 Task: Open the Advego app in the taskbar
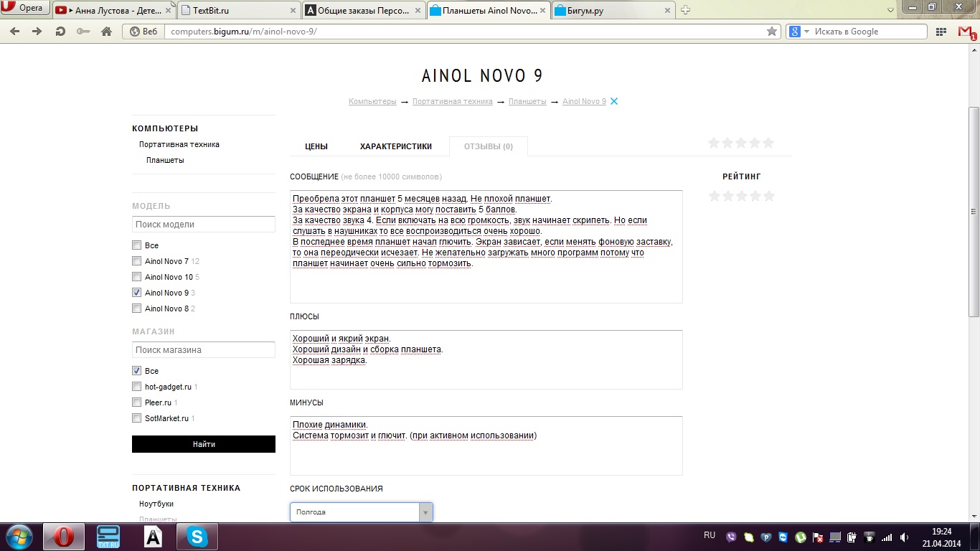(x=153, y=537)
